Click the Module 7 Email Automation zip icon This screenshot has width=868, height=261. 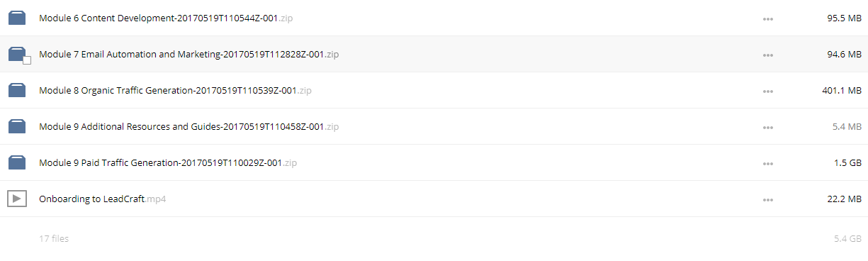tap(17, 55)
